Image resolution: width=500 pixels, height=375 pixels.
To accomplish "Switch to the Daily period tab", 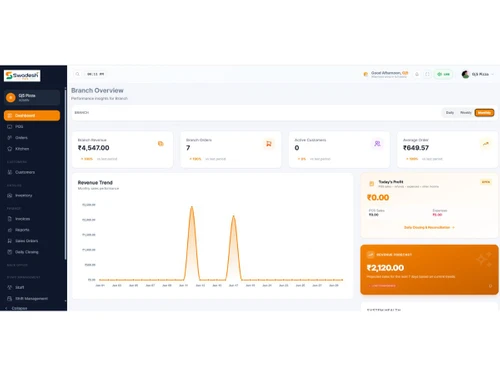I will pyautogui.click(x=450, y=113).
